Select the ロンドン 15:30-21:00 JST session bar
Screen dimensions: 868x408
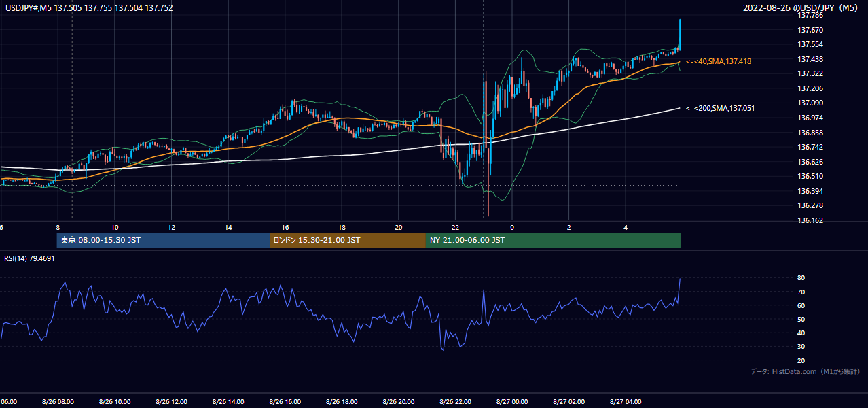tap(348, 240)
